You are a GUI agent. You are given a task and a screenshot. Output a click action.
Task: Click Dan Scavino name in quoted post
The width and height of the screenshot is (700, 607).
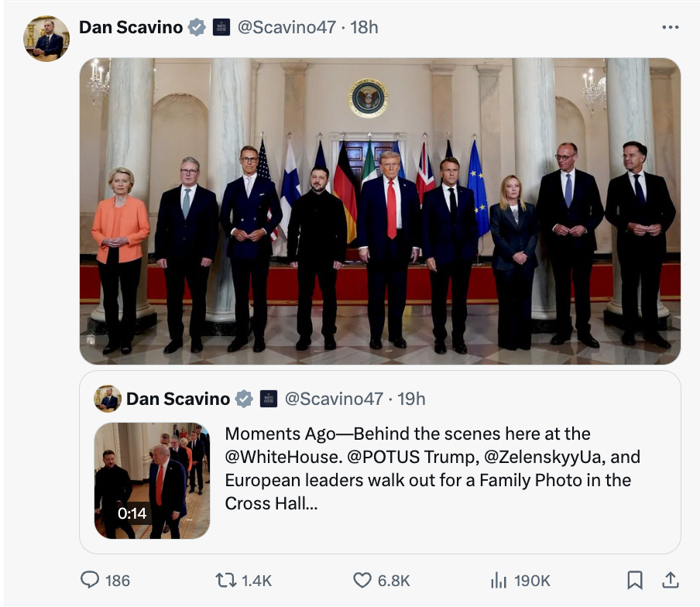point(177,399)
